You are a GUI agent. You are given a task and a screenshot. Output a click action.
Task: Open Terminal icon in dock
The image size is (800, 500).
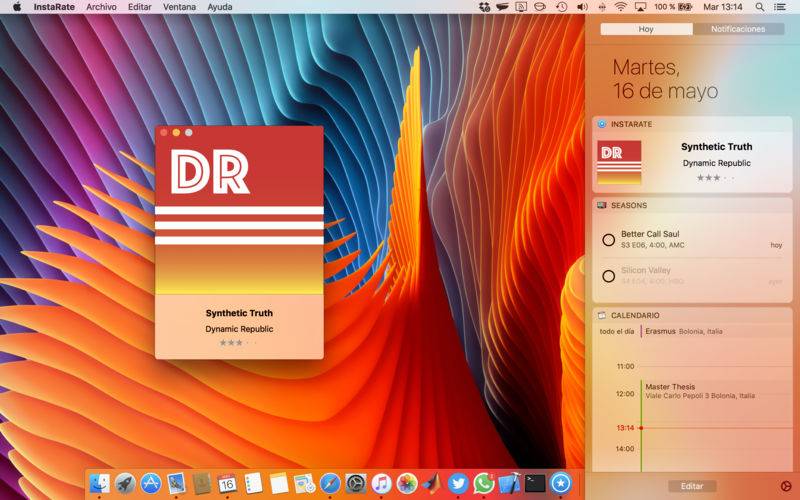click(x=535, y=483)
